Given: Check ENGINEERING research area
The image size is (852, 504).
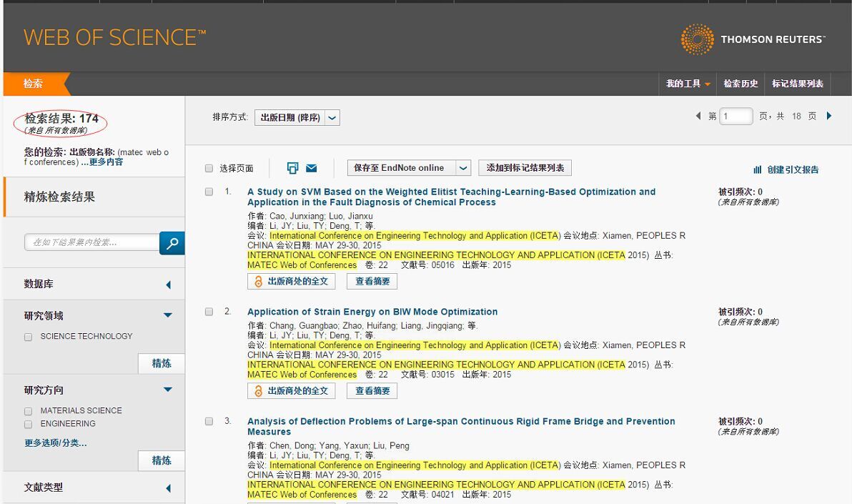Looking at the screenshot, I should (29, 425).
